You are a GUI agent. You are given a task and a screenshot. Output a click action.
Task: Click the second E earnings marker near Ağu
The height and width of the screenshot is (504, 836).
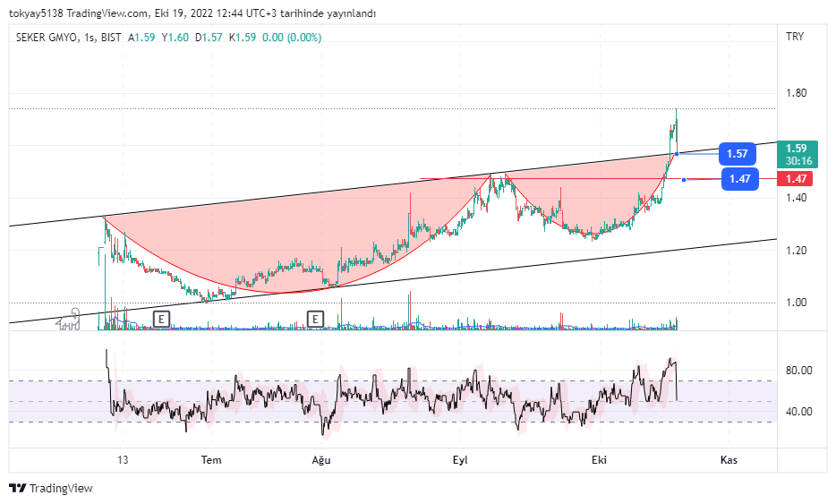click(x=316, y=320)
